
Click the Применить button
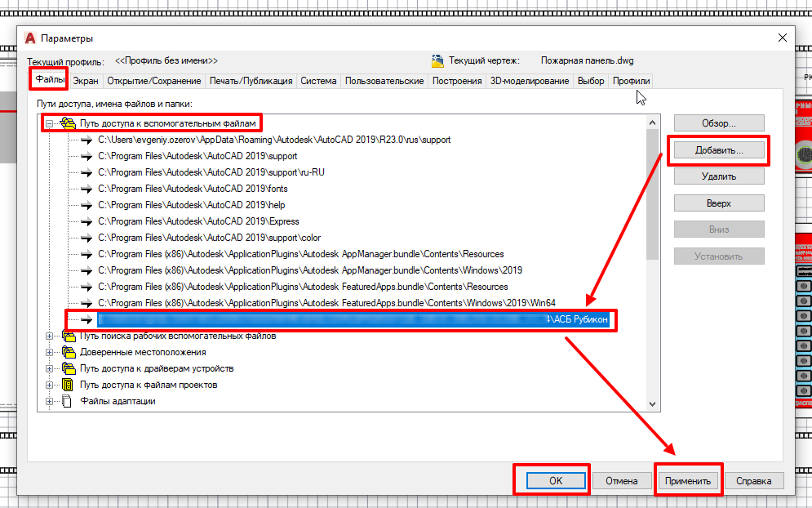pyautogui.click(x=688, y=480)
